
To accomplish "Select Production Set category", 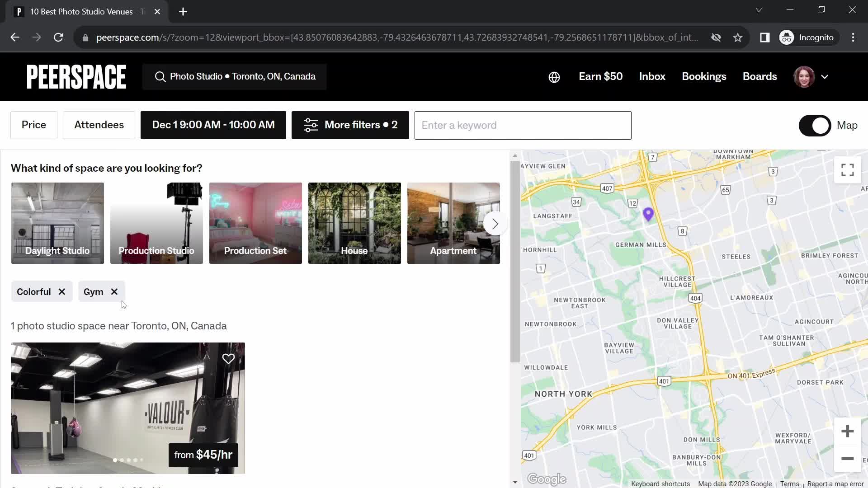I will point(255,223).
